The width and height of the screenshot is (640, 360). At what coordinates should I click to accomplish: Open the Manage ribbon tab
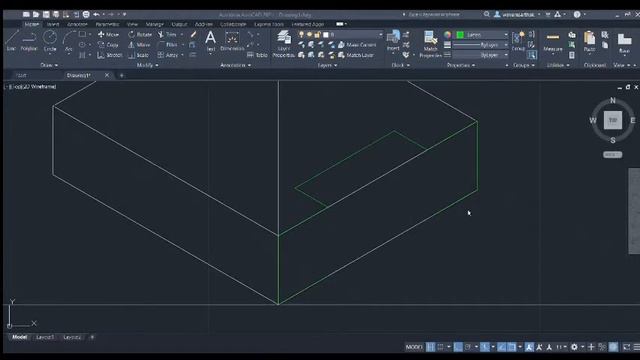(154, 24)
